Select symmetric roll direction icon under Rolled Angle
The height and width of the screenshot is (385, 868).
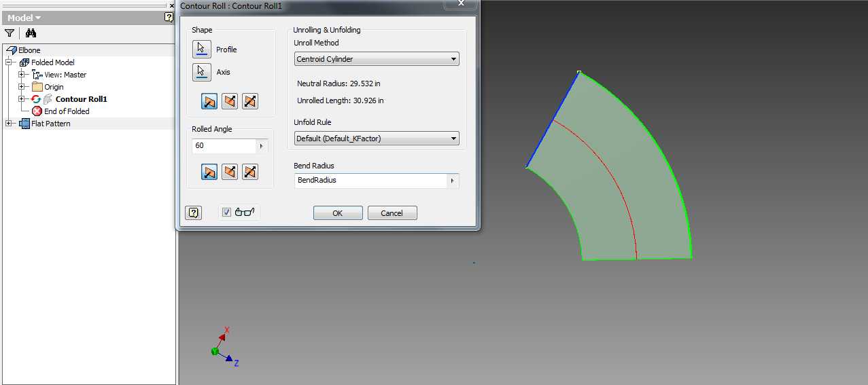pos(250,172)
